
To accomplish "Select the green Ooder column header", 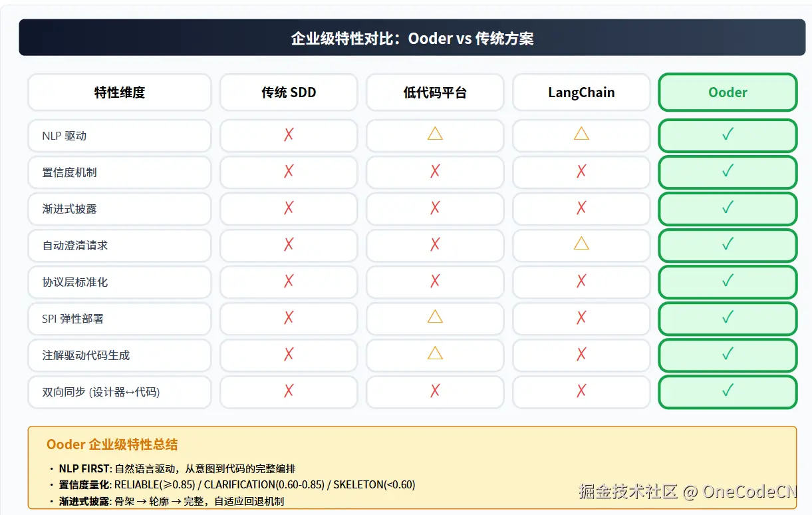I will [728, 92].
